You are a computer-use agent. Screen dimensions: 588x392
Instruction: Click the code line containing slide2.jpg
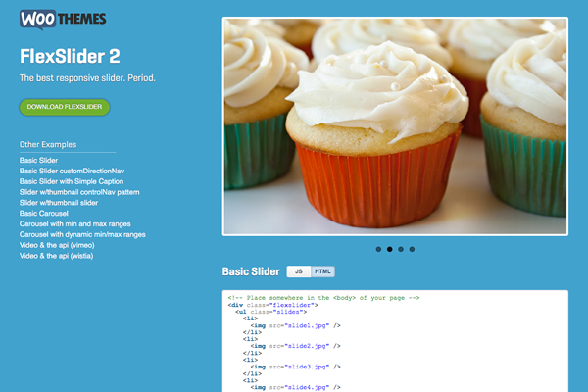(296, 346)
